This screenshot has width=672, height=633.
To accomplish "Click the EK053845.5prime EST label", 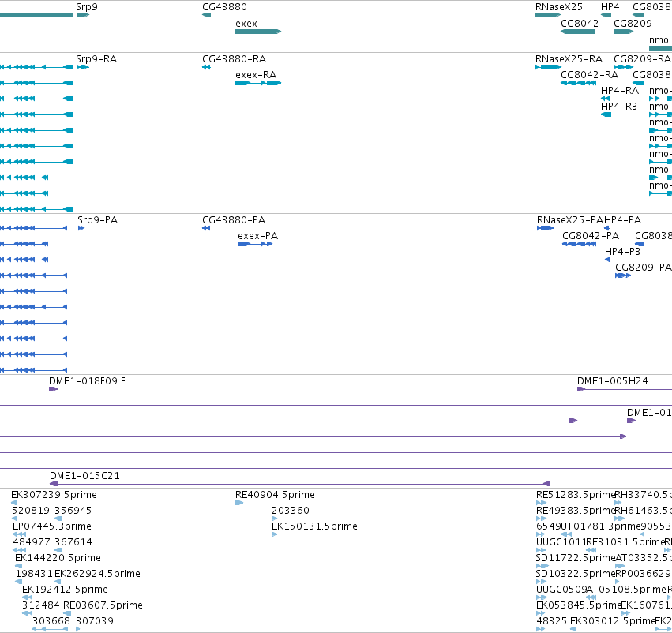I will pyautogui.click(x=579, y=605).
